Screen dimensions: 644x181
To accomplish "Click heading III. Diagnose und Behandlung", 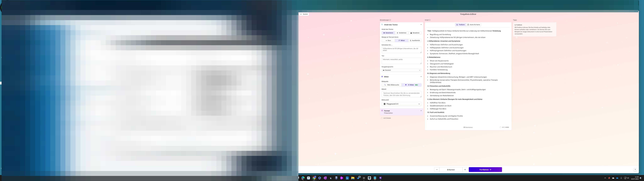I will pos(438,73).
